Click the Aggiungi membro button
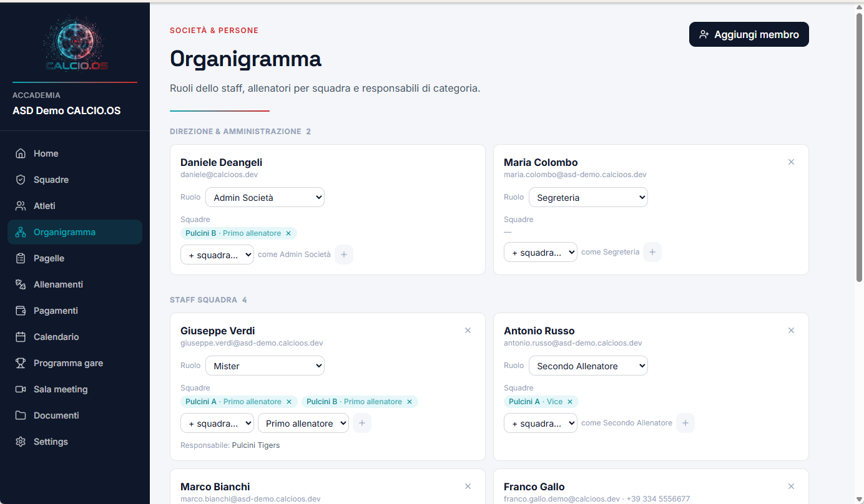 click(x=749, y=34)
